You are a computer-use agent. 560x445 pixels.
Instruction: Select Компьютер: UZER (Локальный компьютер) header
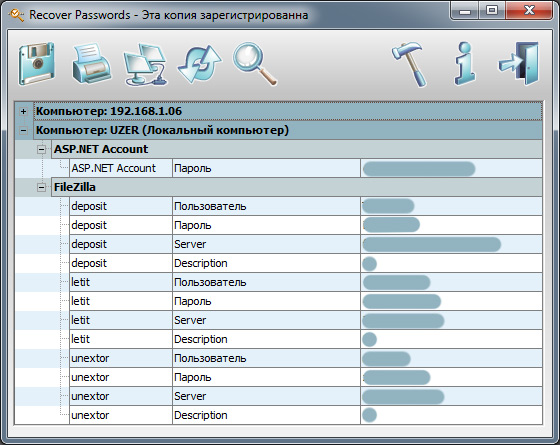tap(288, 130)
